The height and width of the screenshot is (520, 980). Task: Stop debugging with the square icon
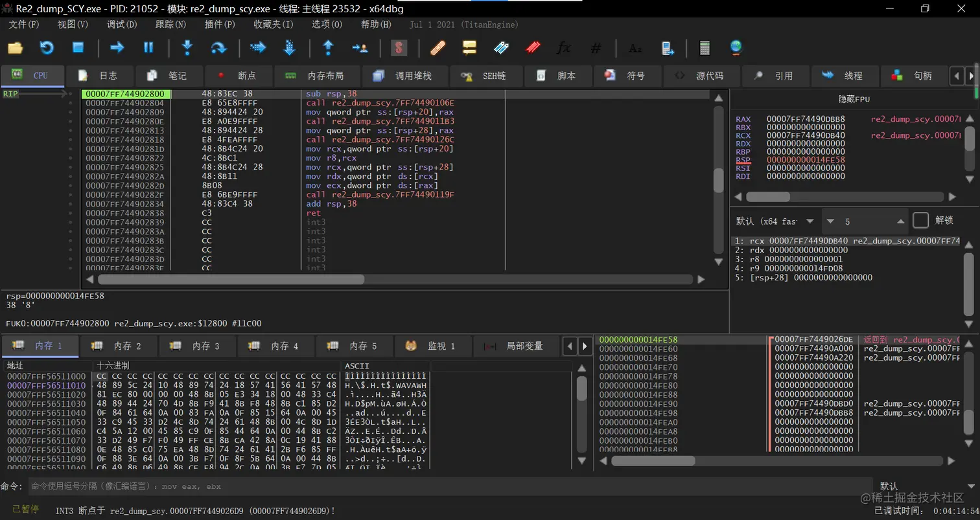tap(78, 47)
